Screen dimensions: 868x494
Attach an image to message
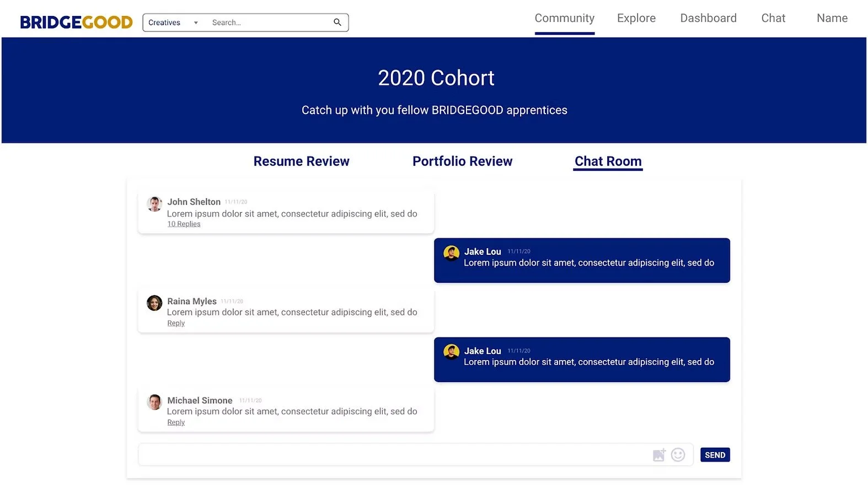(659, 455)
